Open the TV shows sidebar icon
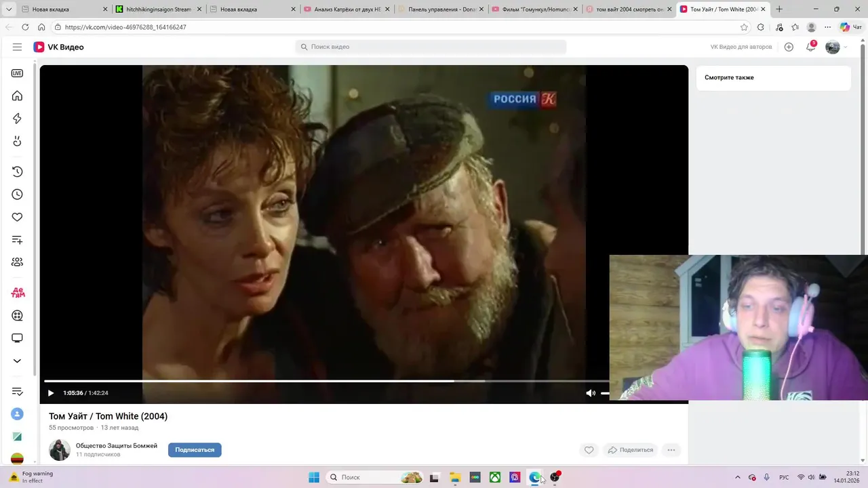The height and width of the screenshot is (488, 868). [x=17, y=338]
